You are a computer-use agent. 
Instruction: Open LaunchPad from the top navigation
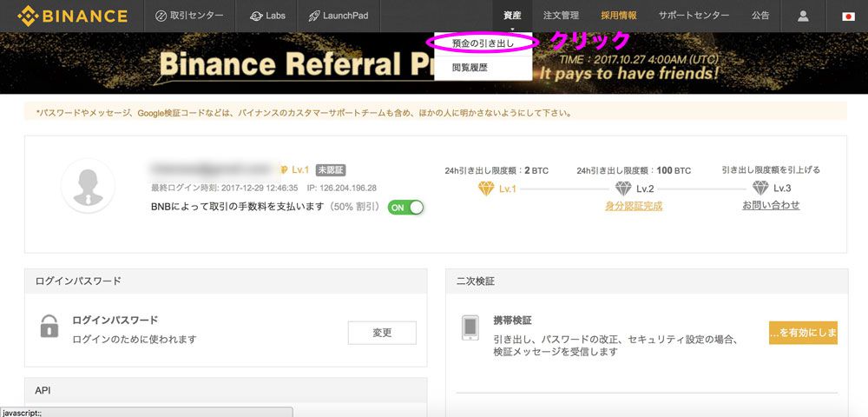tap(339, 16)
